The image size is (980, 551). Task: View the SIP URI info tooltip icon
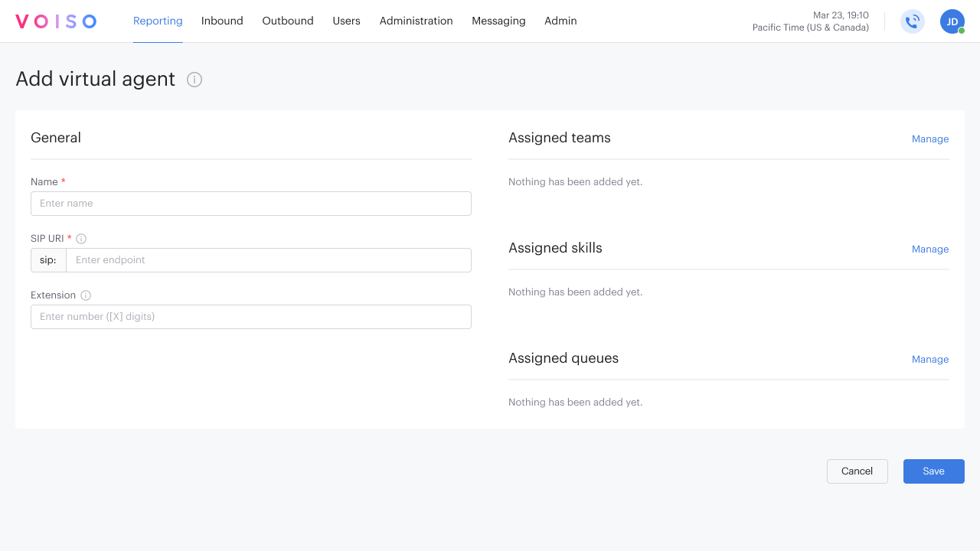81,238
